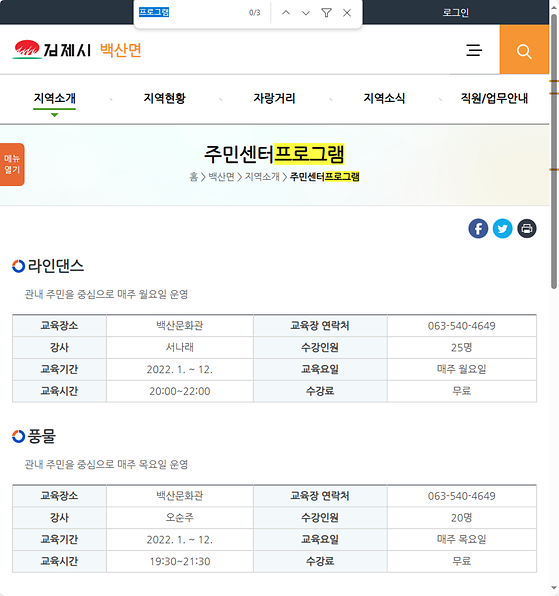The image size is (559, 596).
Task: Open the orange search button
Action: (x=524, y=49)
